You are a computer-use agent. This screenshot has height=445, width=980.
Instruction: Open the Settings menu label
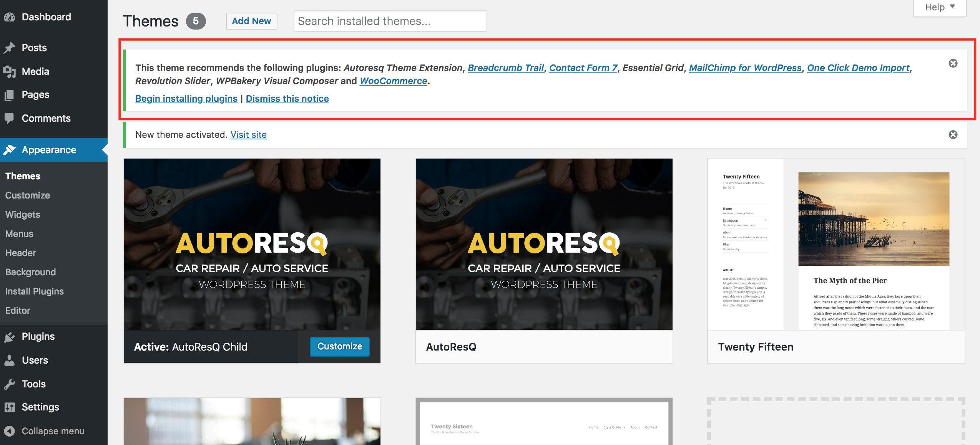(x=40, y=407)
